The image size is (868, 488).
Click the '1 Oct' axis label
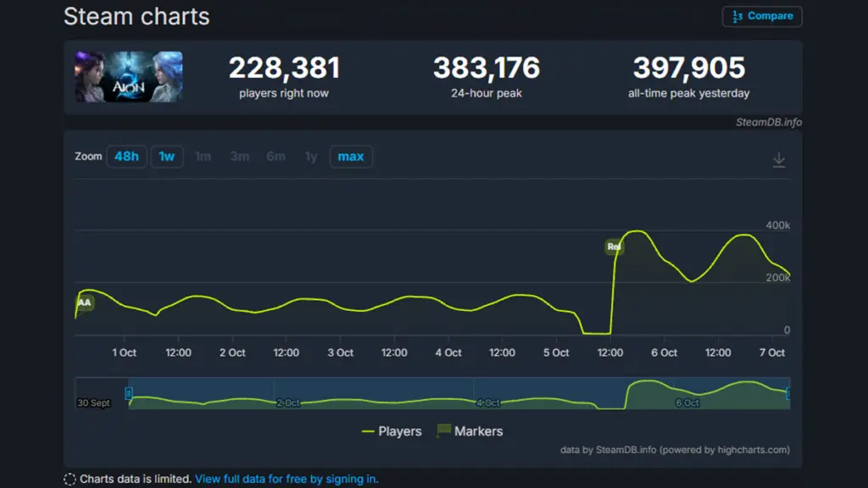[x=124, y=353]
